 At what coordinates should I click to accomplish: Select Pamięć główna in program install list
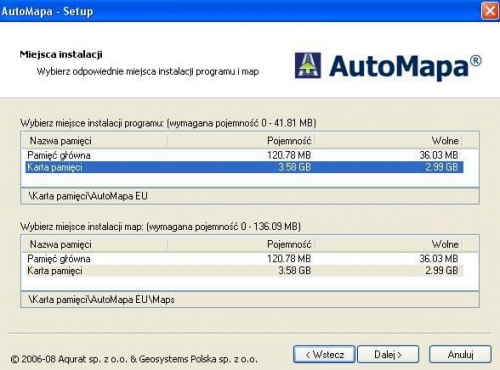pyautogui.click(x=244, y=155)
